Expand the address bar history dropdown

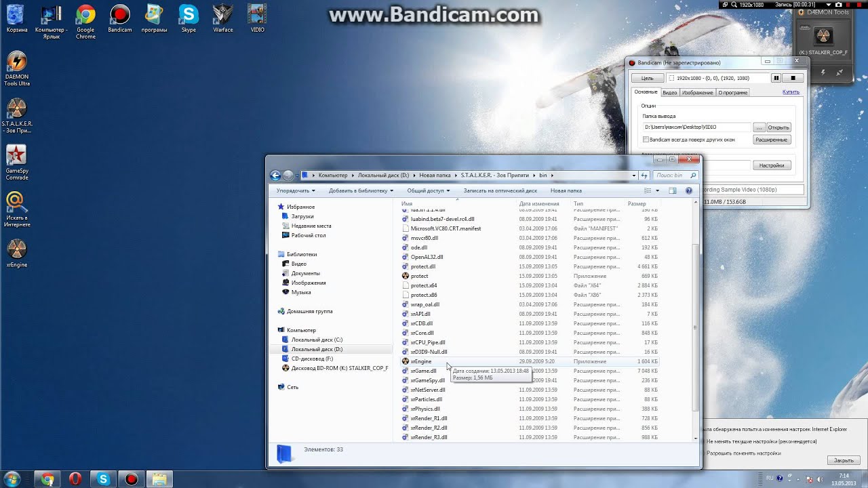click(634, 175)
